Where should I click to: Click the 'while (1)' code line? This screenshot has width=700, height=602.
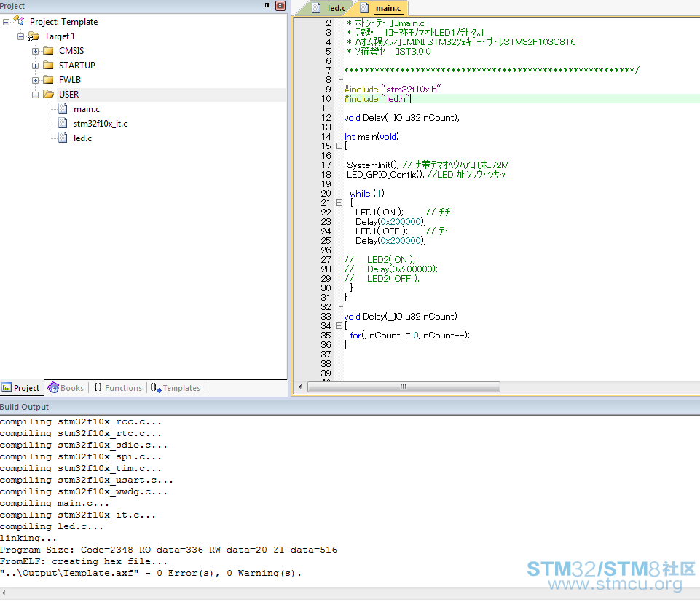[x=367, y=193]
